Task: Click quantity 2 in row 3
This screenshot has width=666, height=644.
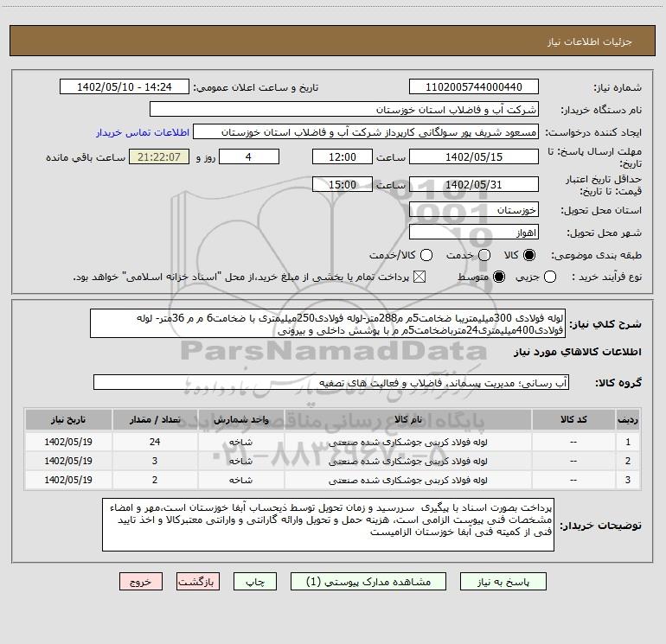Action: [155, 480]
